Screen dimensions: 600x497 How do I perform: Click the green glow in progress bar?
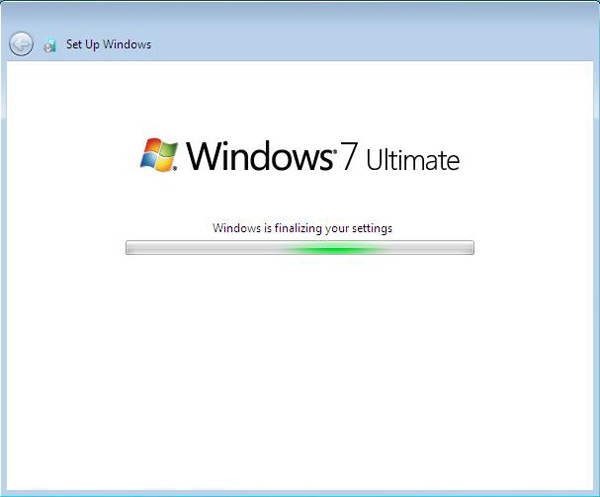(330, 247)
